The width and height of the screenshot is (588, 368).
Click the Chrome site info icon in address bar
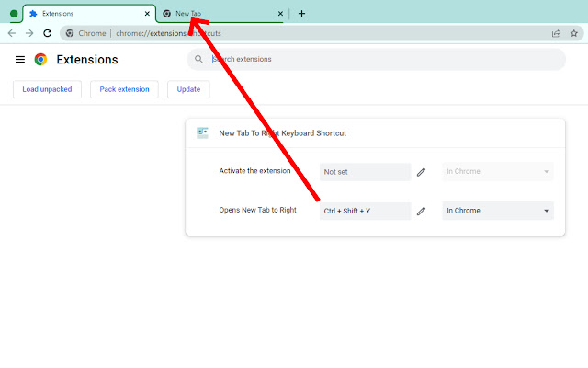[70, 33]
